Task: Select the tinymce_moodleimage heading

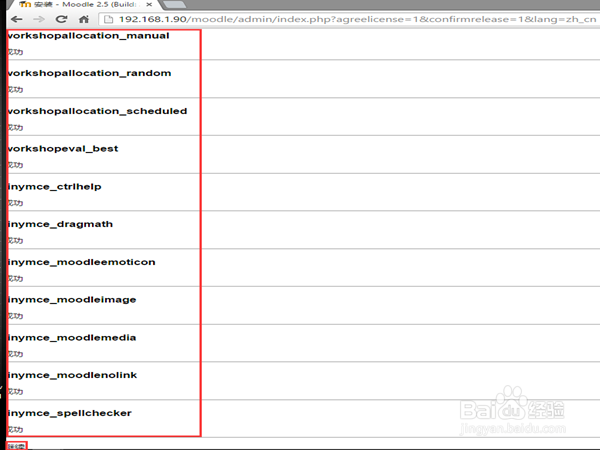Action: click(x=72, y=300)
